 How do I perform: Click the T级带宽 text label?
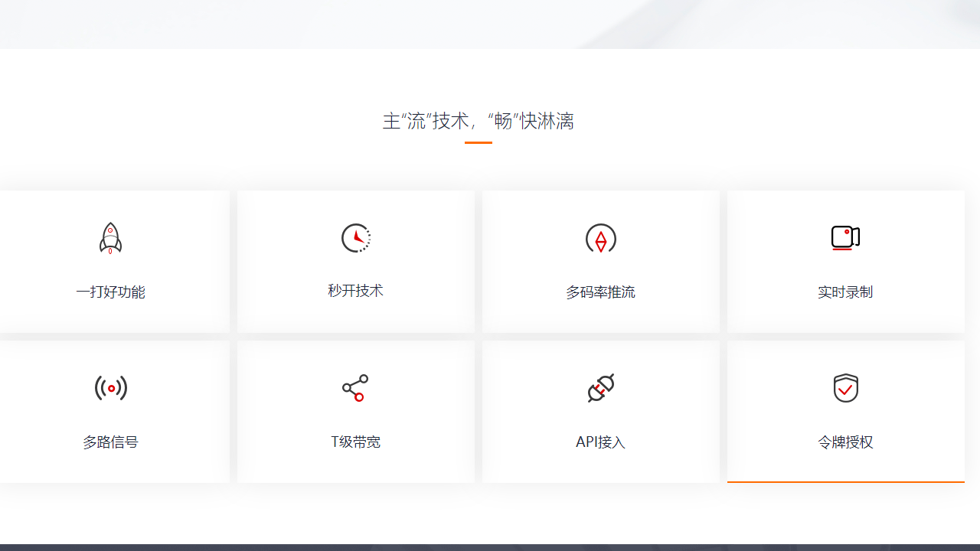point(355,442)
